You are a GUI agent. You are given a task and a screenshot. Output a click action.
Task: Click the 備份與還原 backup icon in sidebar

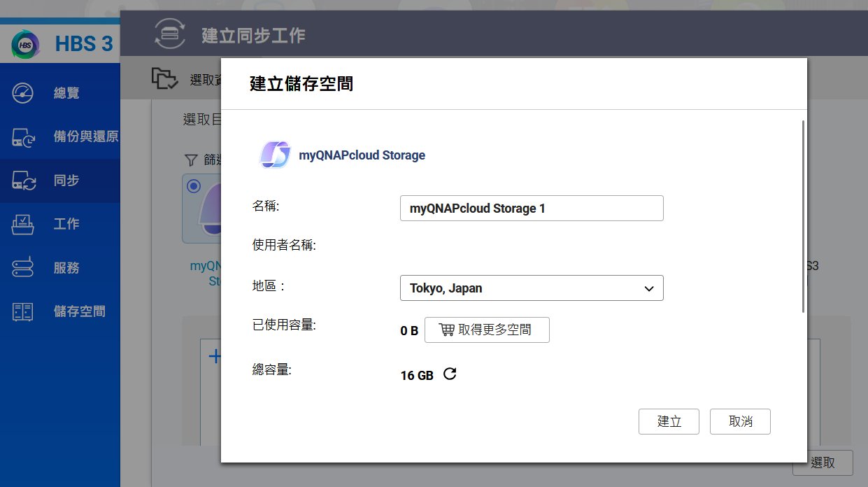23,137
